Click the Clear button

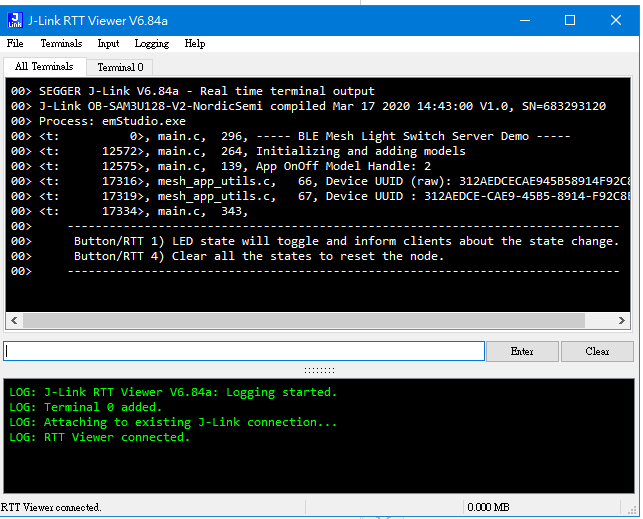[597, 351]
